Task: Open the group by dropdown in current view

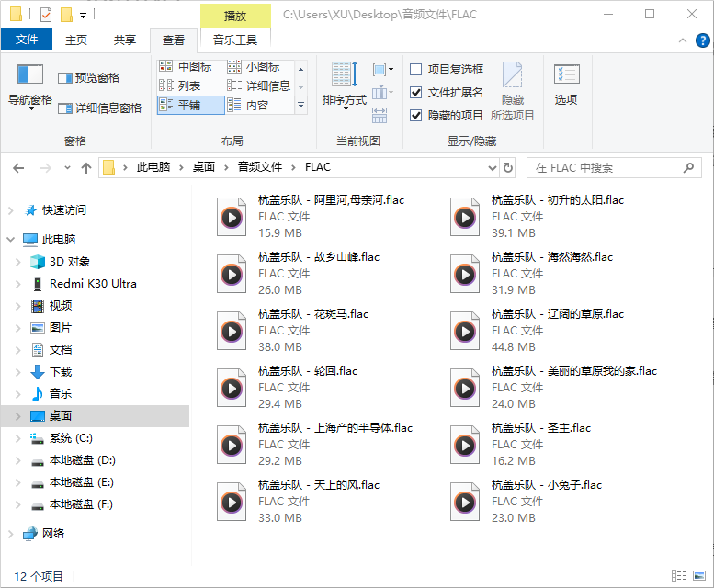Action: pyautogui.click(x=383, y=70)
